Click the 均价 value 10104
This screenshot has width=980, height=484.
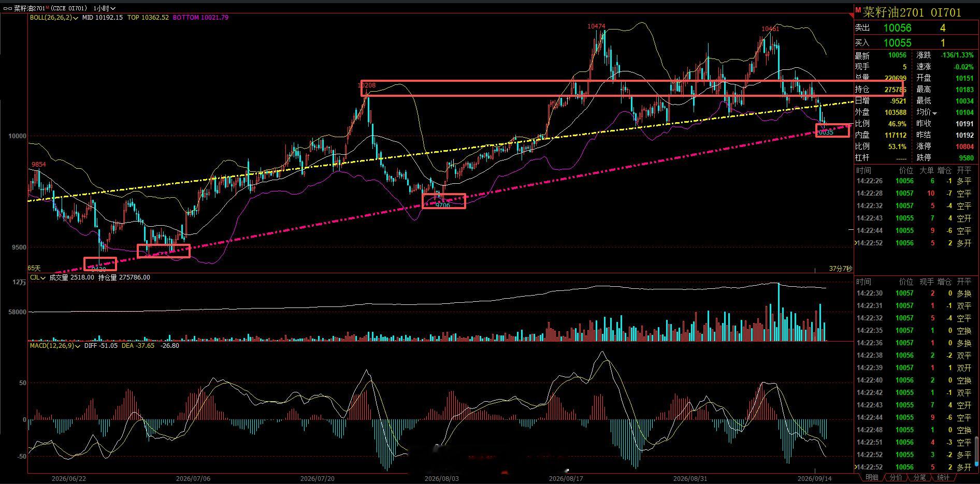pyautogui.click(x=964, y=112)
